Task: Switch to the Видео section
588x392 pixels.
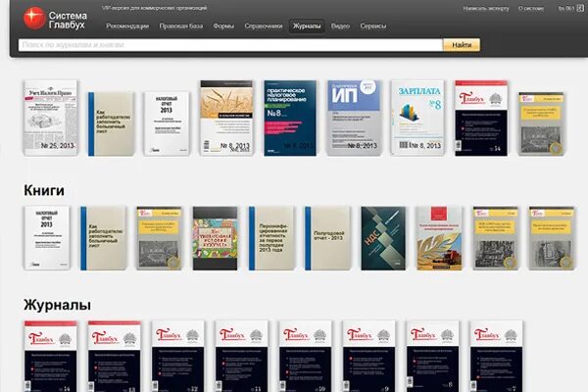Action: [x=340, y=25]
